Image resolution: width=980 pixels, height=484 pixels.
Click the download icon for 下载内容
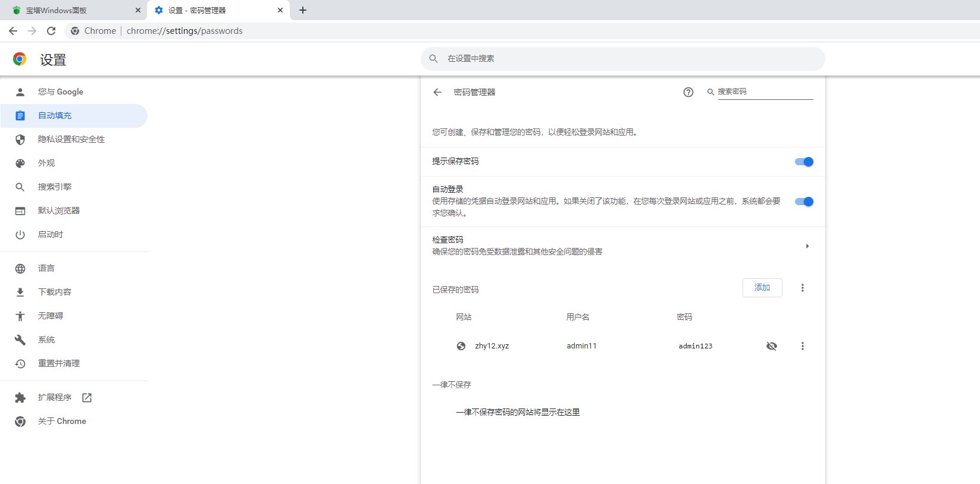tap(20, 292)
